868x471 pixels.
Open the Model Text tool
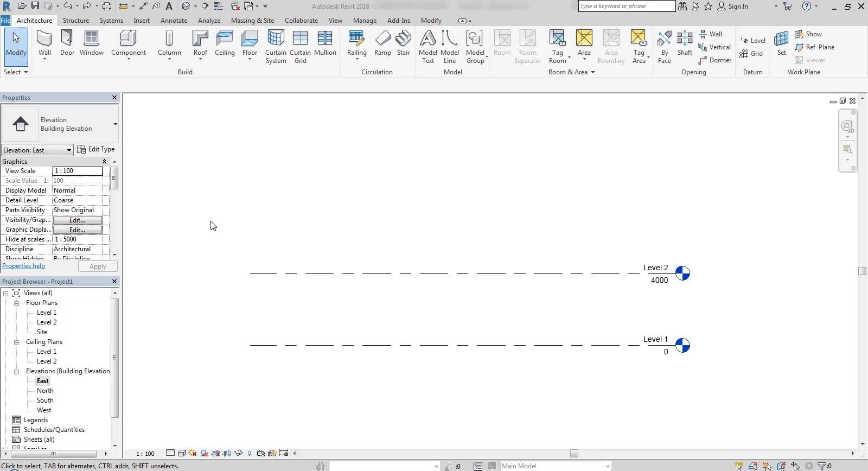[427, 47]
